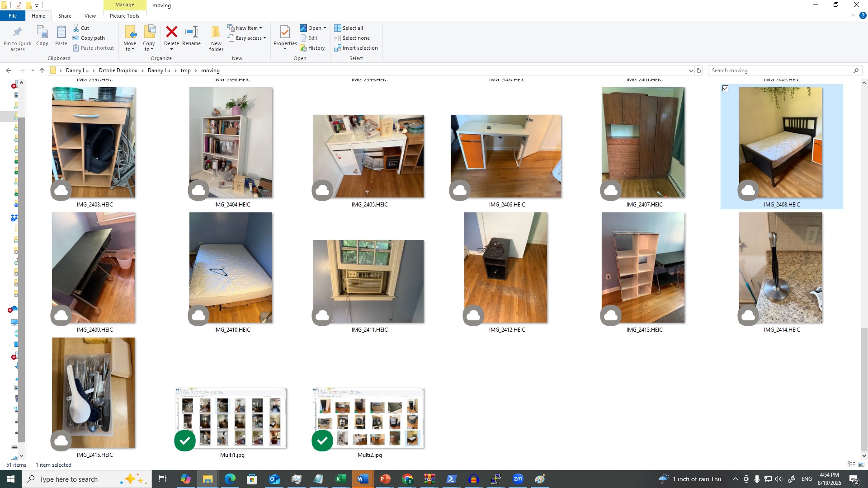Open the View ribbon tab
Image resolution: width=868 pixels, height=488 pixels.
pyautogui.click(x=90, y=16)
